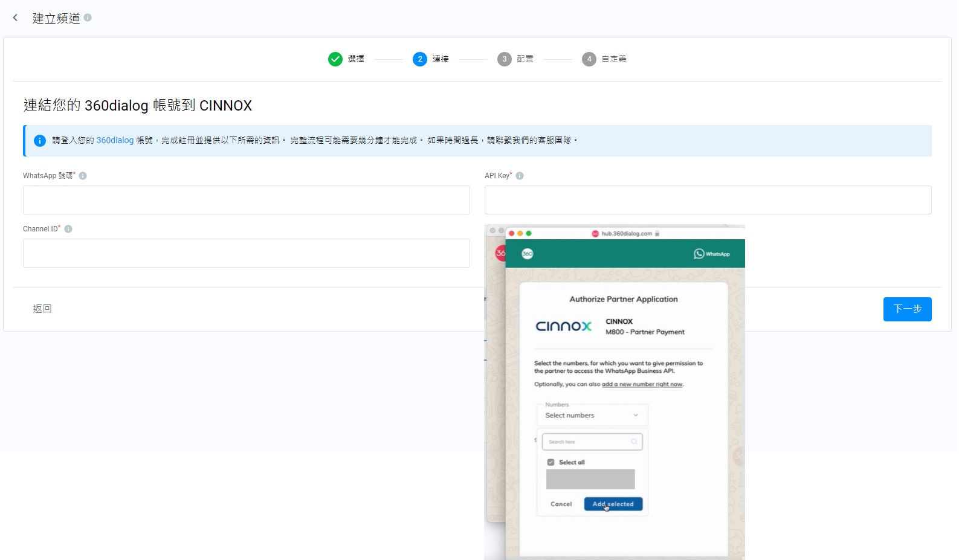Viewport: 959px width, 560px height.
Task: Click the info icon beside API Key
Action: coord(520,176)
